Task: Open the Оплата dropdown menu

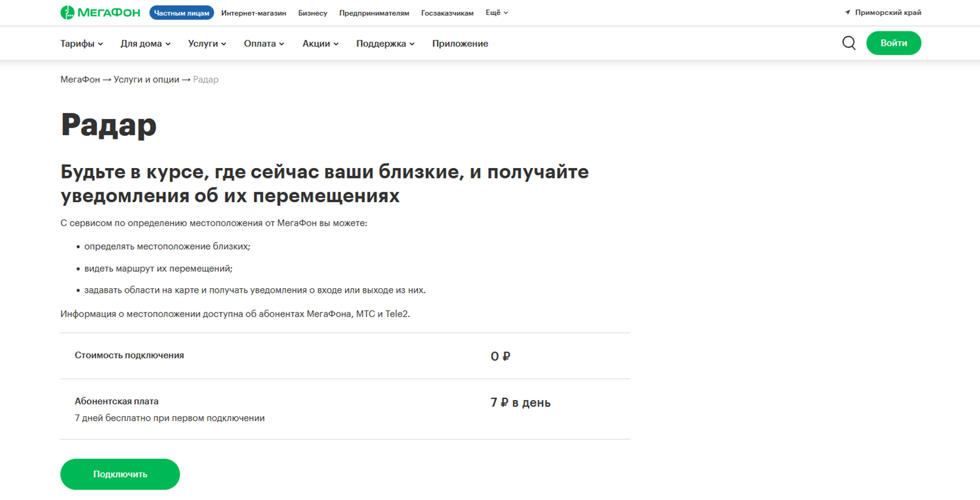Action: click(x=264, y=44)
